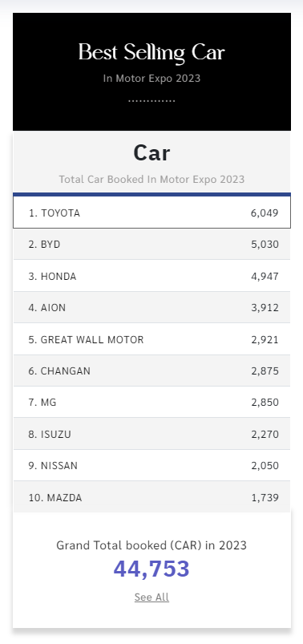Click the Toyota booking count 6,049
The height and width of the screenshot is (644, 303).
point(265,213)
